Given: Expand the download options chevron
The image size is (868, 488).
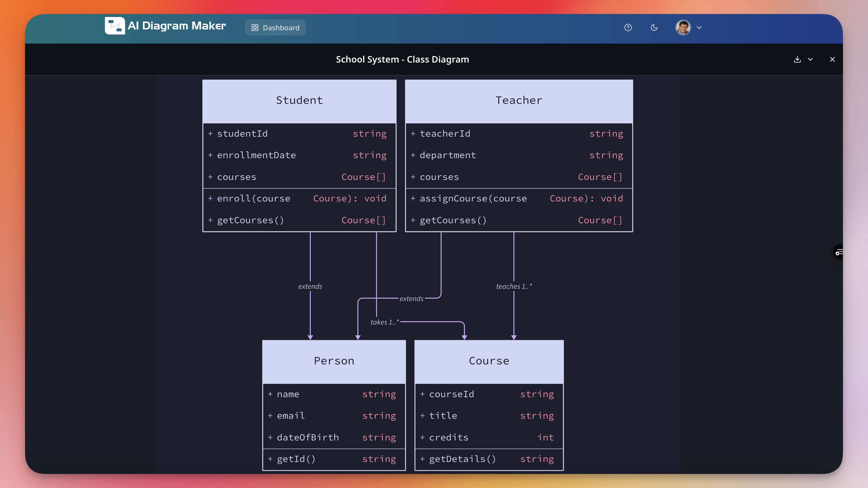Looking at the screenshot, I should coord(811,59).
